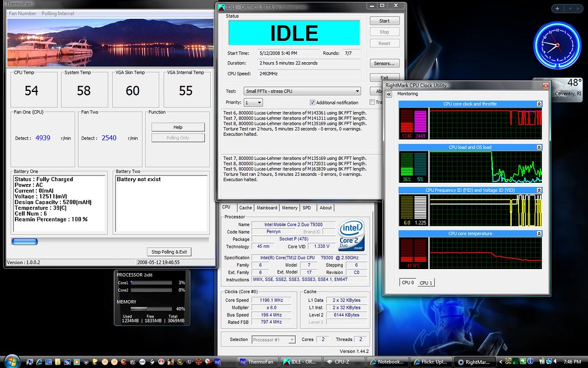The image size is (588, 368).
Task: Switch to the Mainboard tab in CPU-Z
Action: coord(266,208)
